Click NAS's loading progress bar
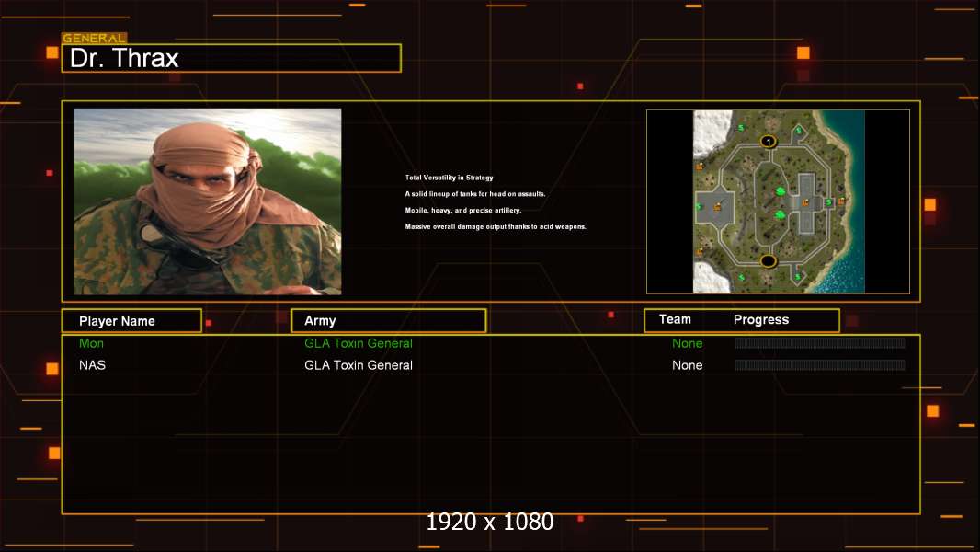This screenshot has width=980, height=552. click(820, 364)
